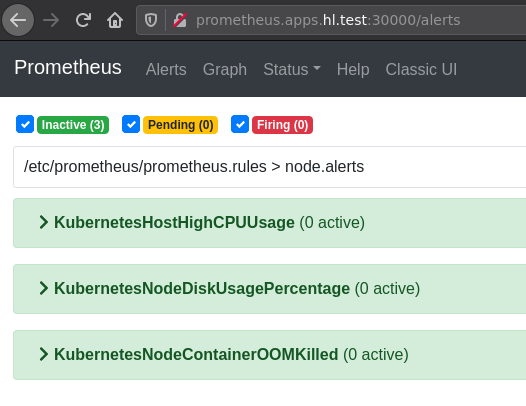Click the URL address field

[x=331, y=20]
